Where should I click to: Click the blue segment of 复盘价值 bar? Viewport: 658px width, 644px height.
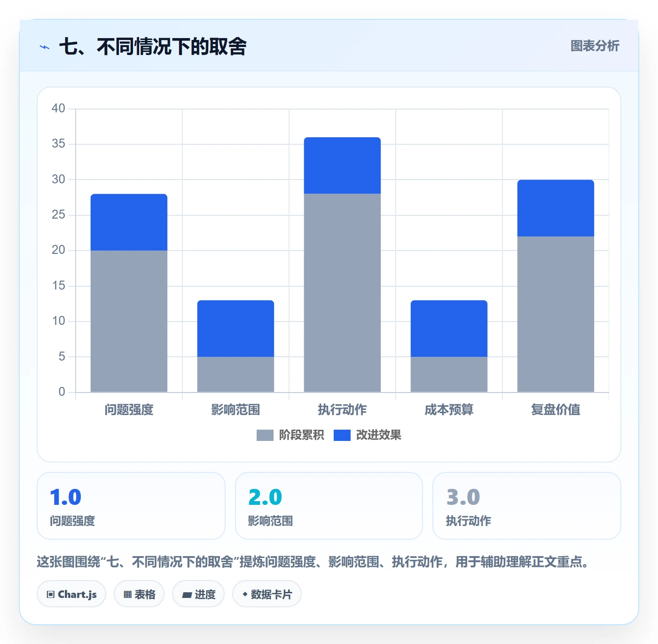556,208
